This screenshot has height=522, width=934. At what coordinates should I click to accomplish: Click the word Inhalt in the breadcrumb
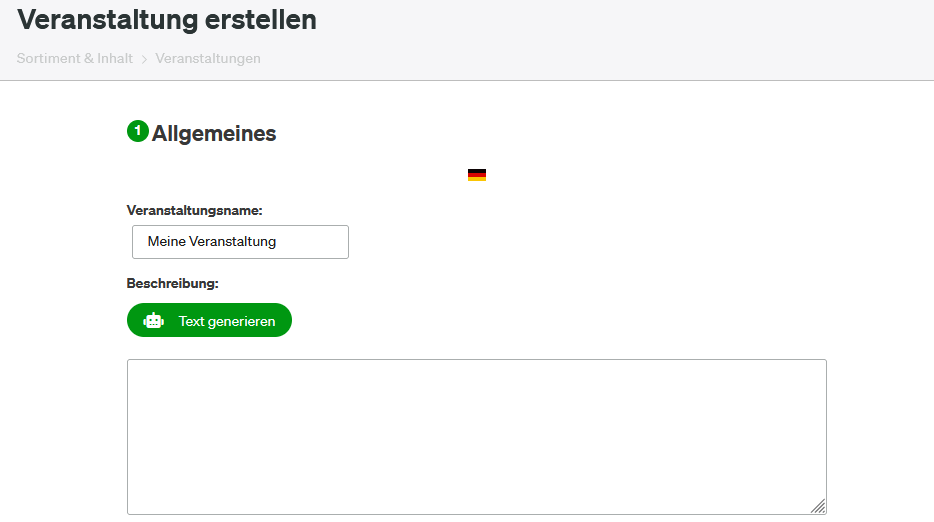point(115,58)
